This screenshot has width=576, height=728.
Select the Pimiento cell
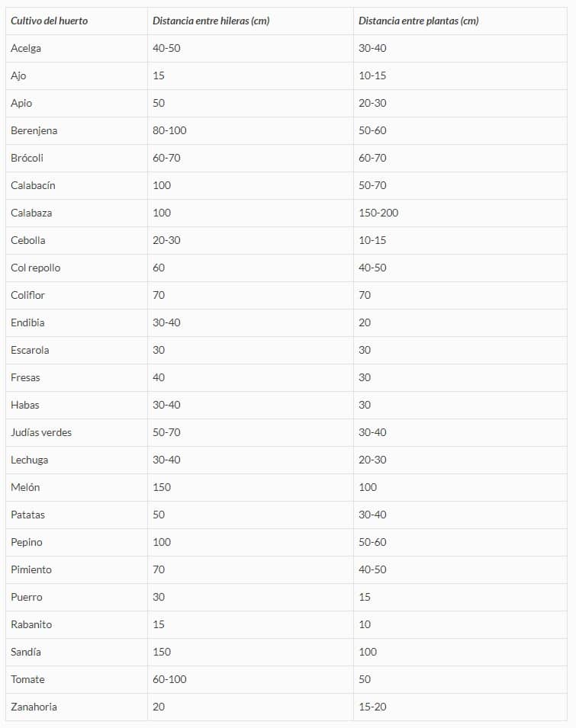pyautogui.click(x=31, y=569)
